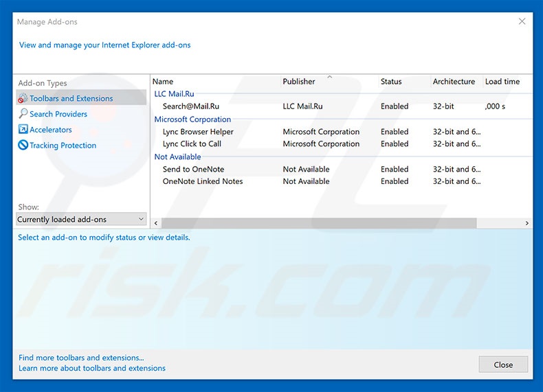Open the Accelerators add-on type
This screenshot has height=392, width=543.
(x=51, y=130)
